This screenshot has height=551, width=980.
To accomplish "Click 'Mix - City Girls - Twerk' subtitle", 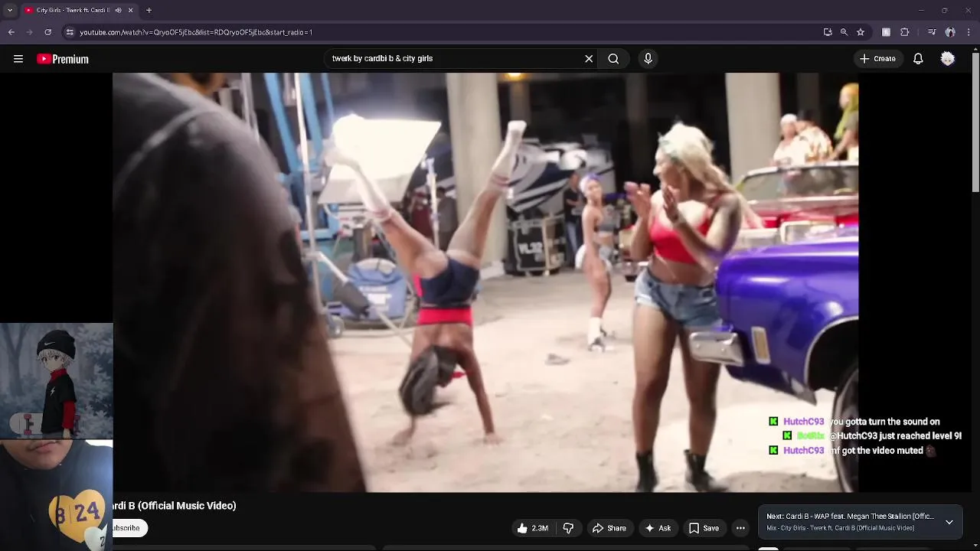I will [840, 528].
